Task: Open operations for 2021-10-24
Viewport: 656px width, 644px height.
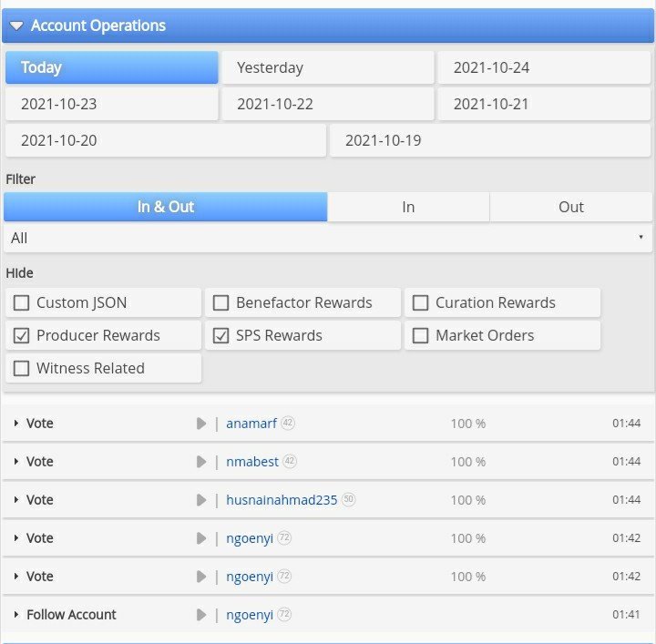Action: pyautogui.click(x=544, y=67)
